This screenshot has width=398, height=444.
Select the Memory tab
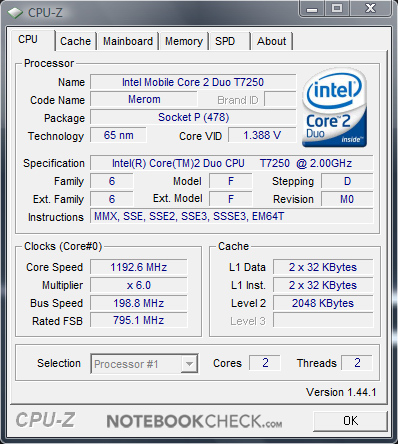(184, 41)
